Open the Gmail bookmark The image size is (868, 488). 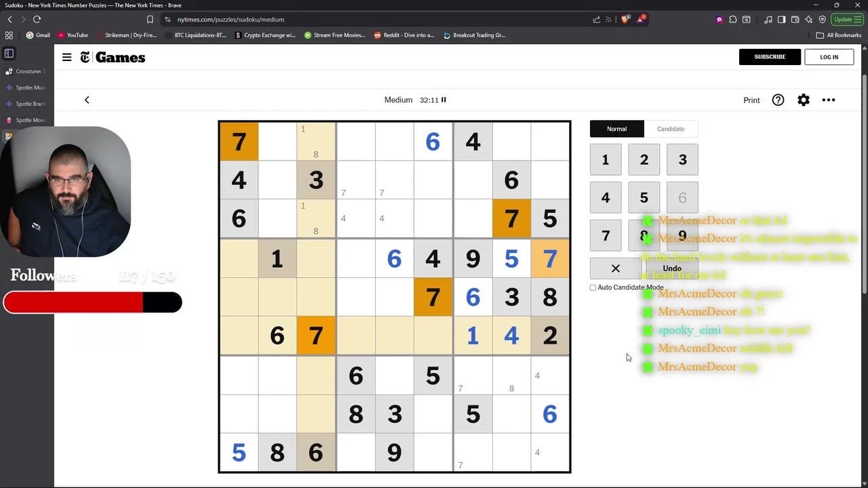coord(38,35)
